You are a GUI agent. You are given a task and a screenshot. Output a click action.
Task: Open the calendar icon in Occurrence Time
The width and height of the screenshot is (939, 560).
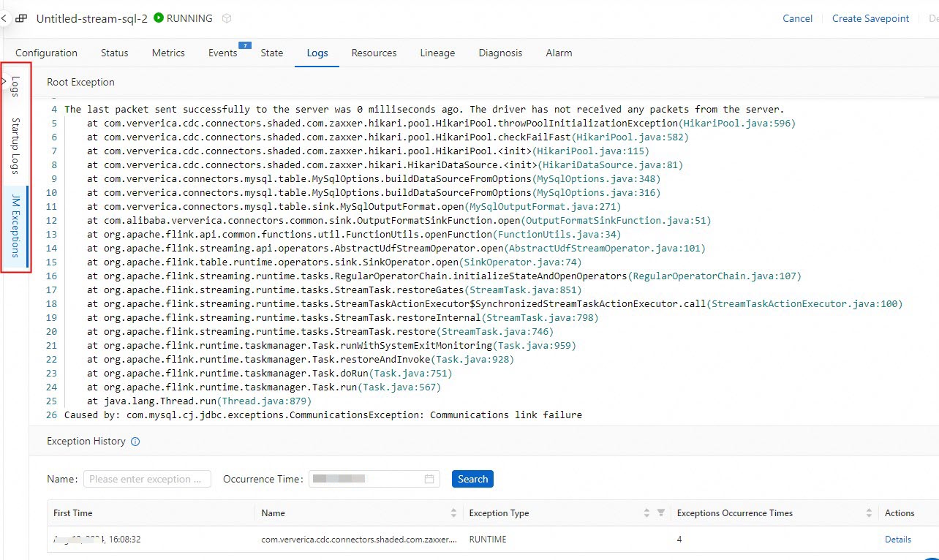coord(429,479)
